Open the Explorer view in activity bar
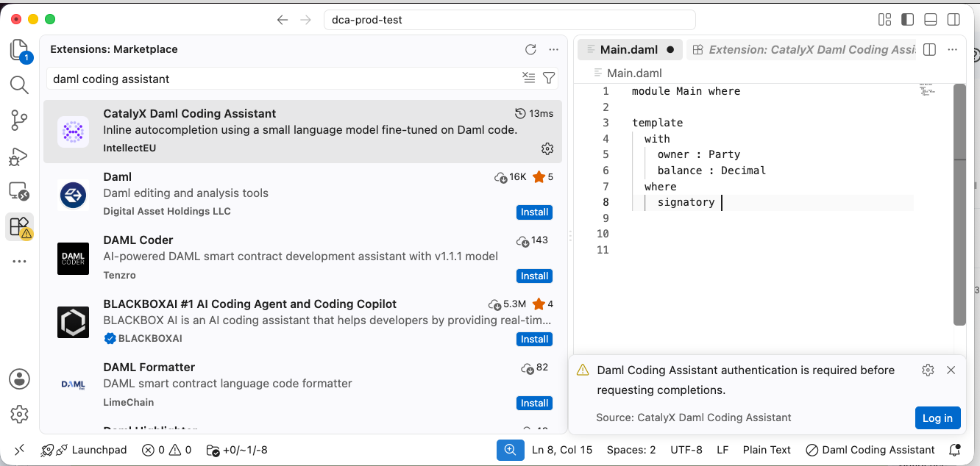This screenshot has width=980, height=466. pyautogui.click(x=19, y=50)
